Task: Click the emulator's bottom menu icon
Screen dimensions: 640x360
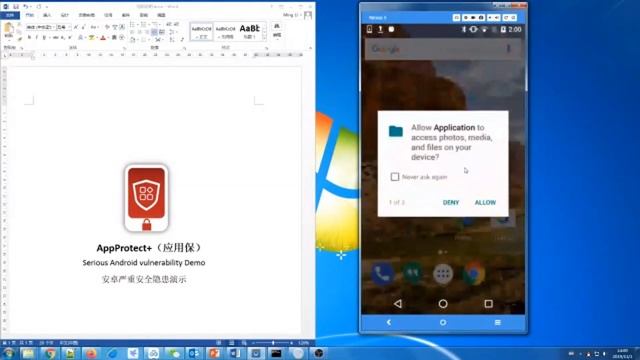Action: click(x=498, y=322)
